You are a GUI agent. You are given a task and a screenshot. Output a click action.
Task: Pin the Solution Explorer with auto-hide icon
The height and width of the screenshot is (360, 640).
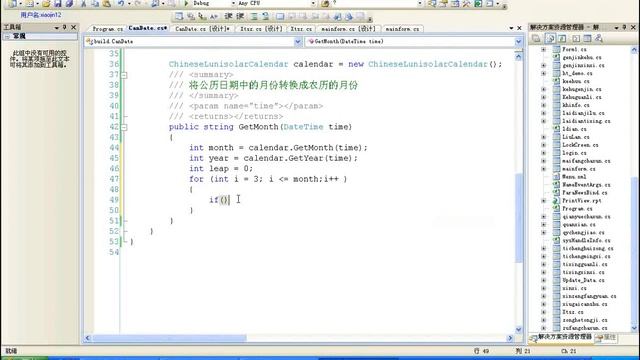click(624, 27)
